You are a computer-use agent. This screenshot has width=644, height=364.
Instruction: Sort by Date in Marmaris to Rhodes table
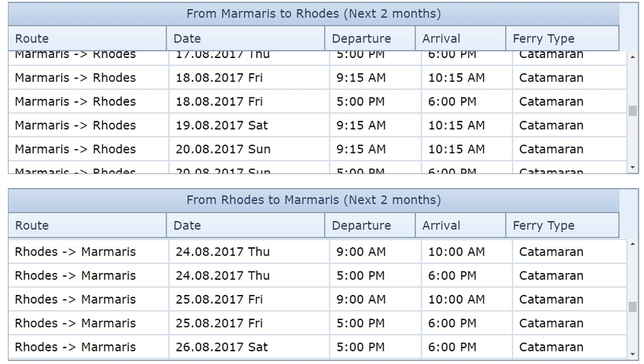click(245, 38)
